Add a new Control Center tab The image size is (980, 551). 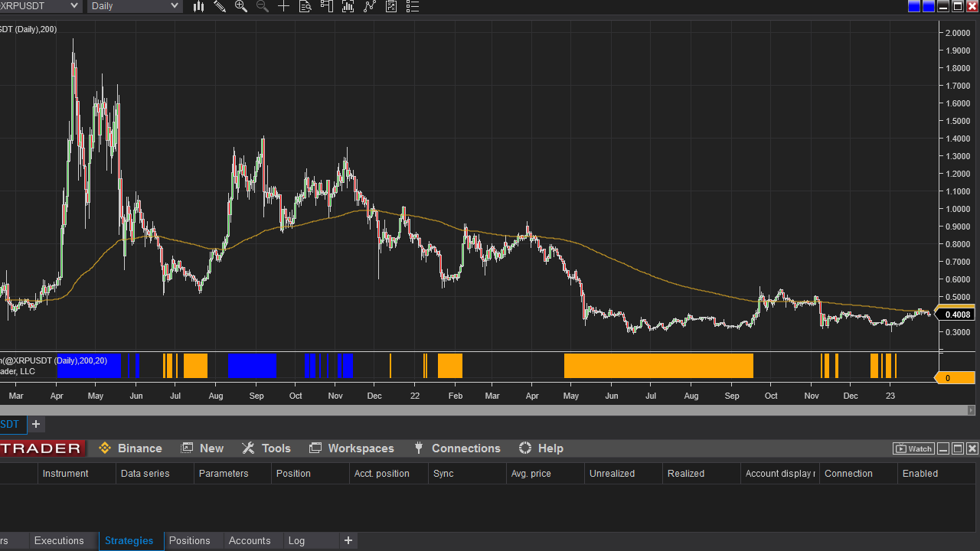(x=348, y=540)
